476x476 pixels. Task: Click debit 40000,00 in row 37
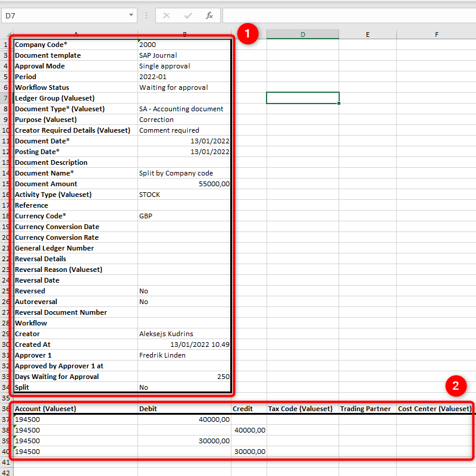pos(184,419)
